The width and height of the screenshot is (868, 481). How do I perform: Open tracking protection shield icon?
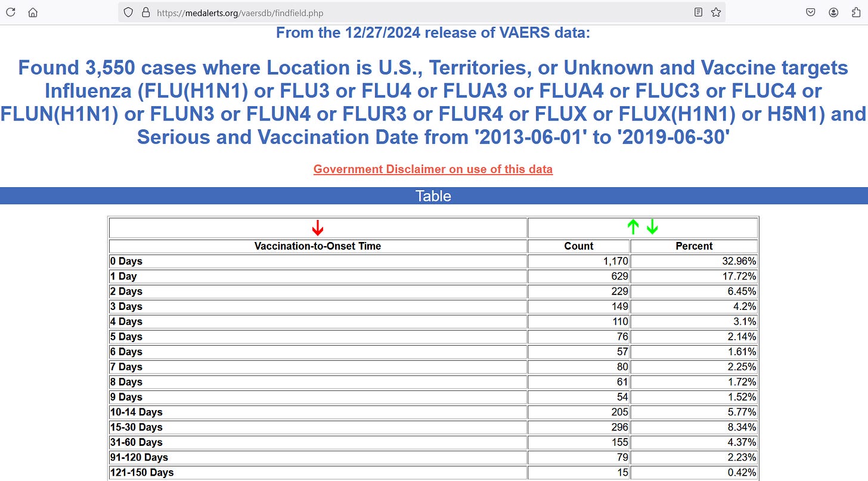click(128, 13)
